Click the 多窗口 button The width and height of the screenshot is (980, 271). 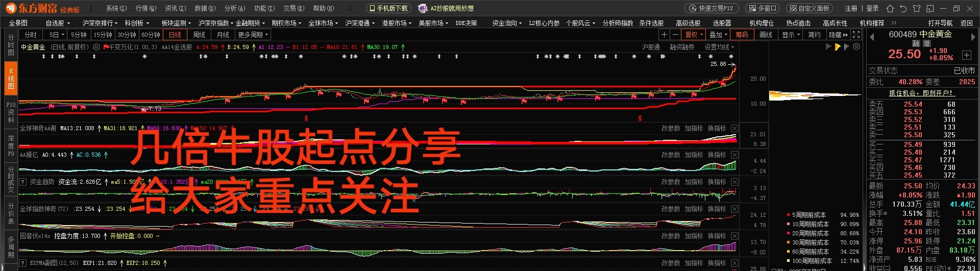click(x=762, y=8)
